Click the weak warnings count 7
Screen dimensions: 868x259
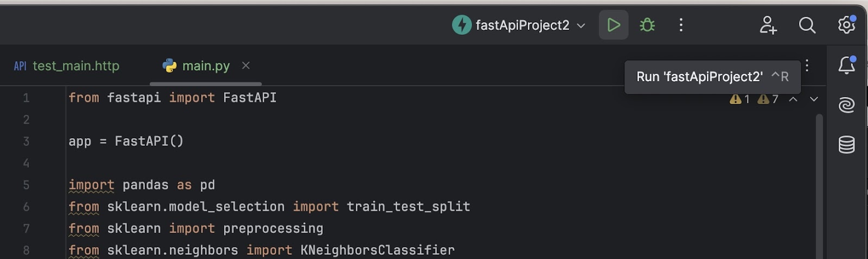[768, 99]
